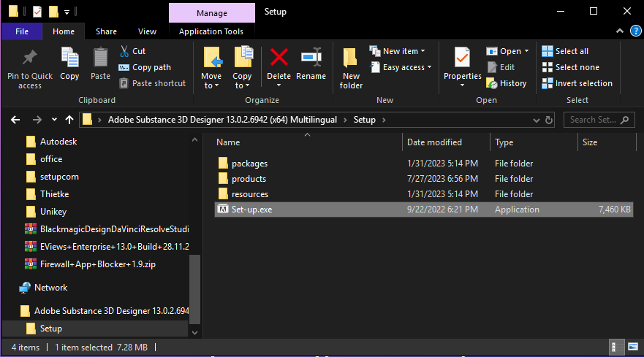Click the Cut scissors command
Image resolution: width=644 pixels, height=357 pixels.
click(132, 51)
